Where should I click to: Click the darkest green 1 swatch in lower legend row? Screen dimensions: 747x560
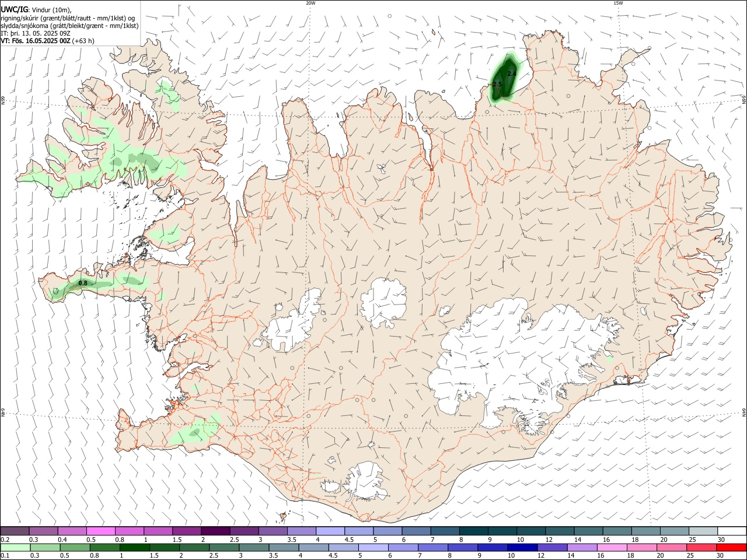(134, 548)
